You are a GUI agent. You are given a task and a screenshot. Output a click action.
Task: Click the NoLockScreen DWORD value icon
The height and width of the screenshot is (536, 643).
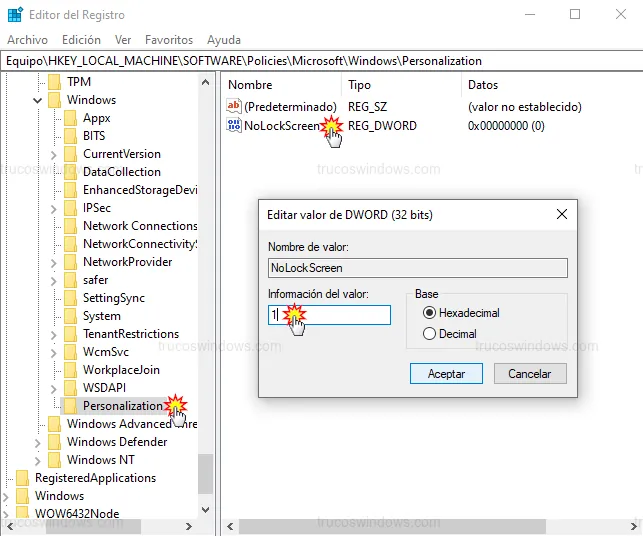coord(234,126)
